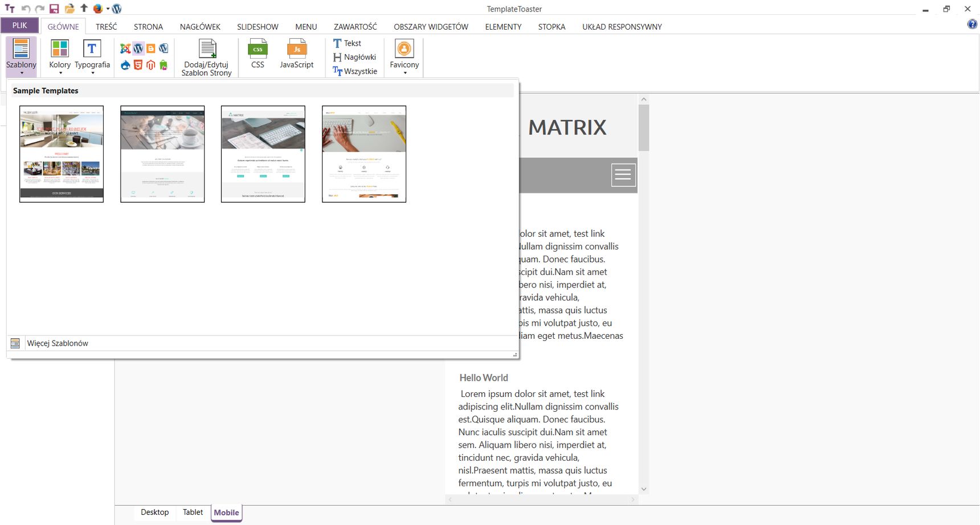Click the MATRIX site title in preview
980x525 pixels.
point(567,128)
